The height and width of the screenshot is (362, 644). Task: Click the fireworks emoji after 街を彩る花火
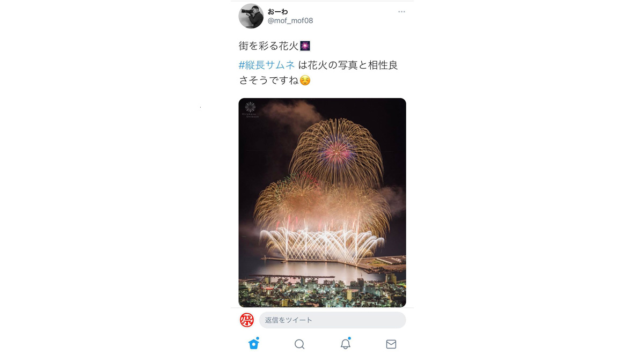305,46
